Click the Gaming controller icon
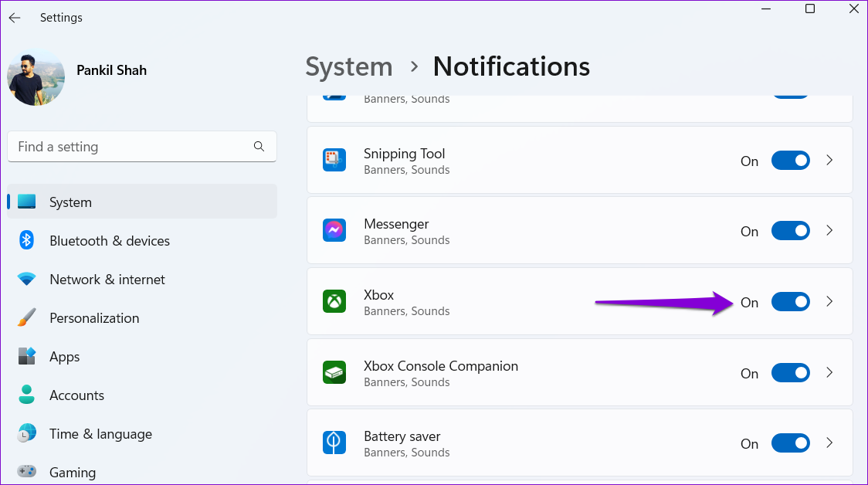Image resolution: width=868 pixels, height=485 pixels. coord(26,472)
